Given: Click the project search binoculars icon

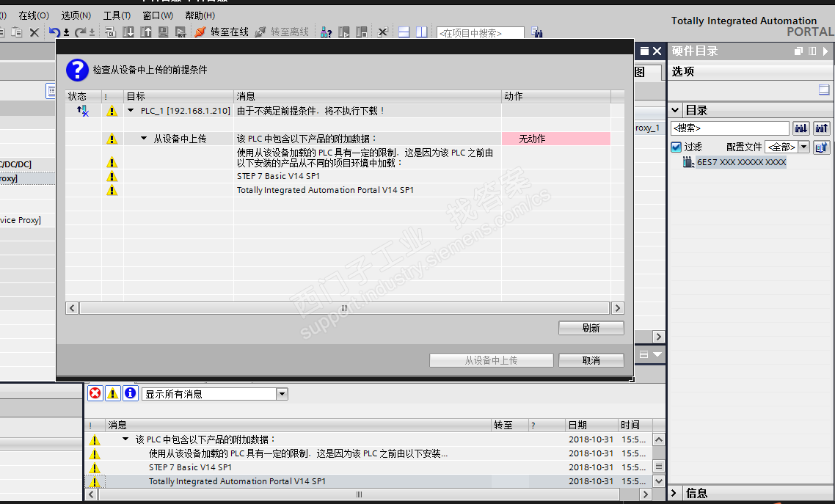Looking at the screenshot, I should tap(537, 32).
